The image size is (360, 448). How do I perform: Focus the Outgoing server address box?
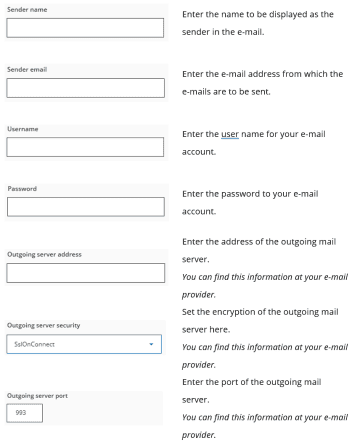[86, 273]
